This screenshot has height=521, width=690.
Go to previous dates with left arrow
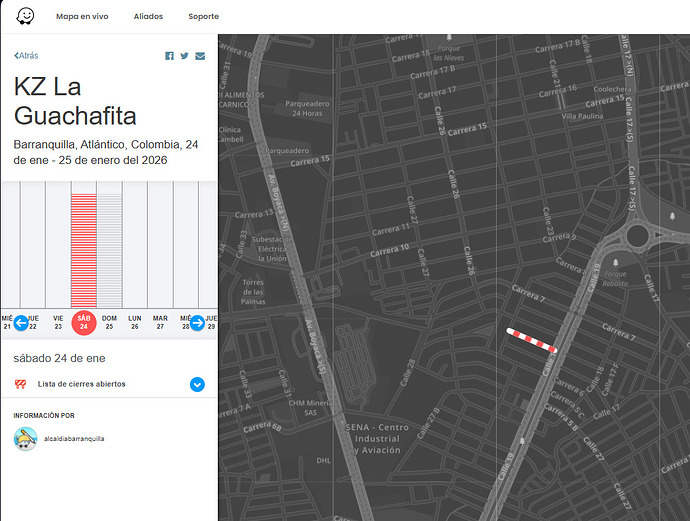[20, 323]
